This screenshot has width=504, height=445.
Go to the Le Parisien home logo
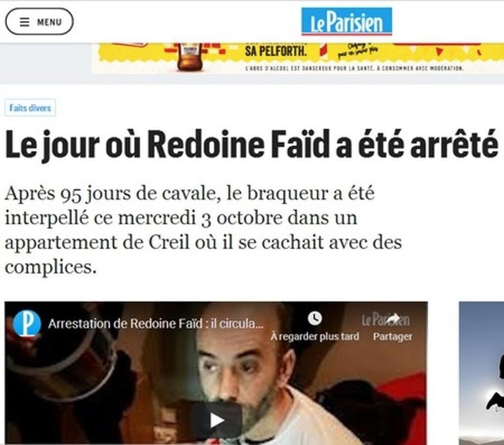click(346, 22)
